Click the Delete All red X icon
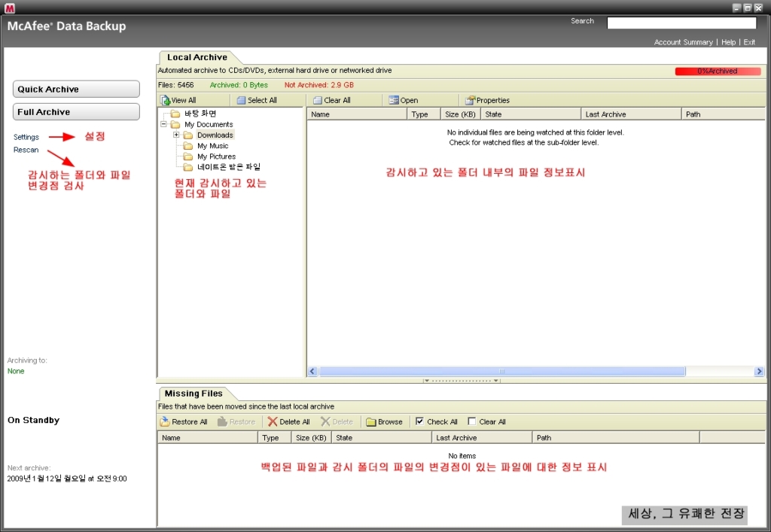Viewport: 771px width, 532px height. coord(273,421)
